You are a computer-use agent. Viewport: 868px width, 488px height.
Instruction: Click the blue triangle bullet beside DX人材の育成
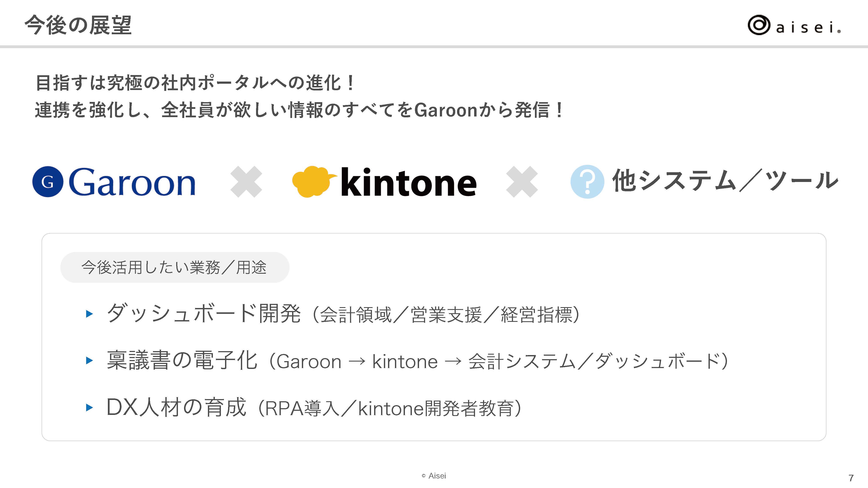[x=89, y=408]
